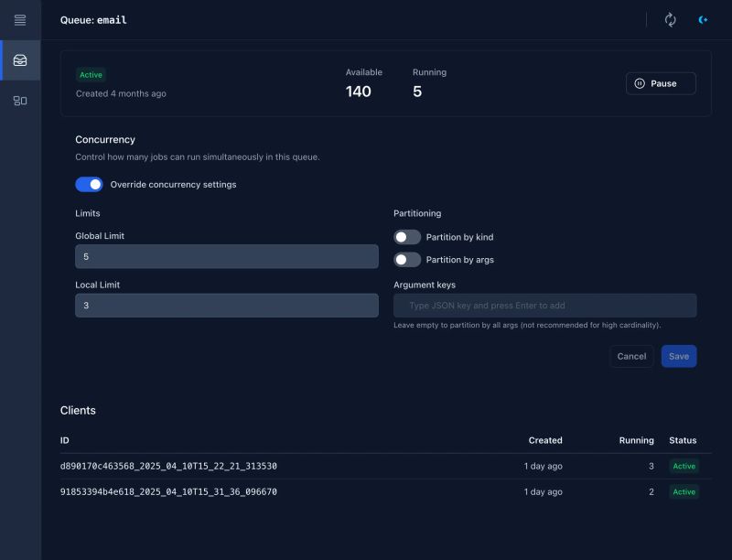Click the "Queue: email" page title
Image resolution: width=732 pixels, height=560 pixels.
coord(93,20)
